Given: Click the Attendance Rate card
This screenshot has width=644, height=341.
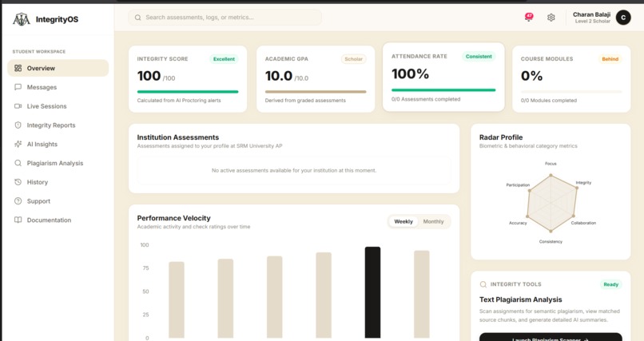Looking at the screenshot, I should click(x=443, y=77).
